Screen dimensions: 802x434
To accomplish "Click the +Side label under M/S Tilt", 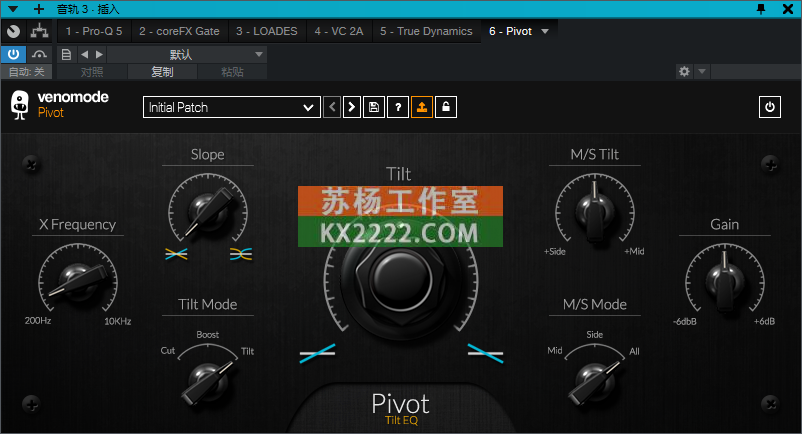I will tap(555, 252).
